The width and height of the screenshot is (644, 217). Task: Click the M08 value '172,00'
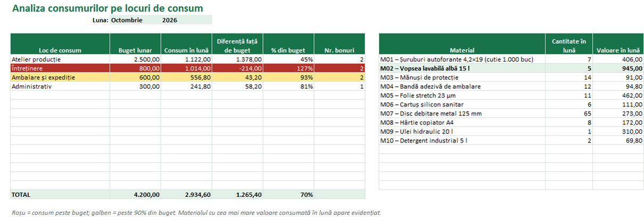point(618,123)
